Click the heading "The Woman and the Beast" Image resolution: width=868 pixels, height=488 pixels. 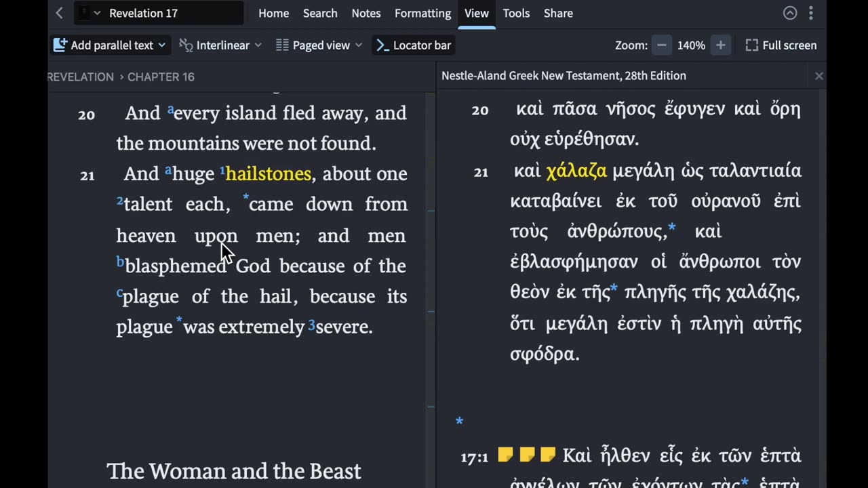pyautogui.click(x=234, y=470)
